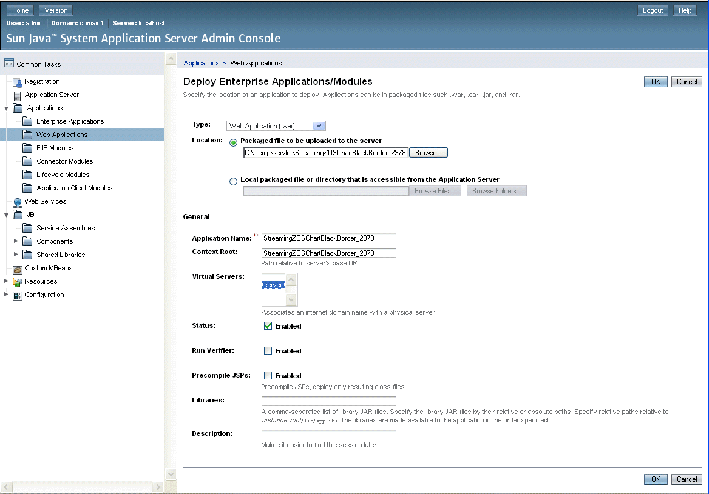This screenshot has height=494, width=709.
Task: Click the Registration node icon
Action: click(17, 82)
